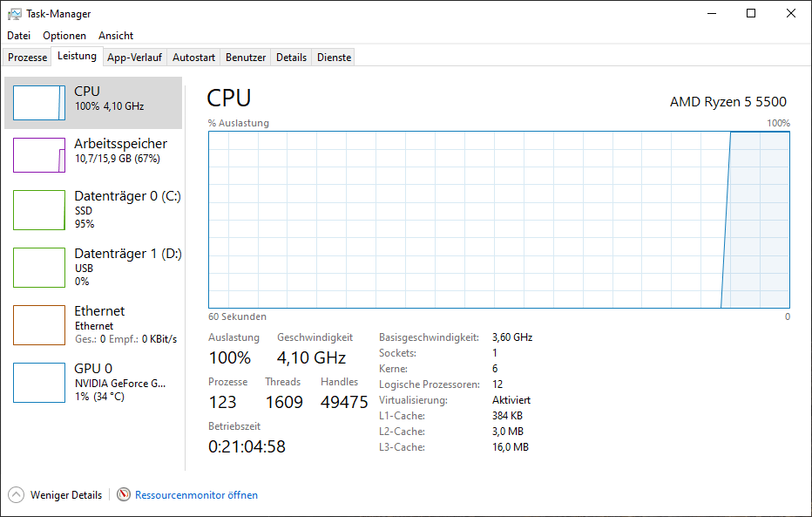Screen dimensions: 812x517
Task: Open the Datei menu
Action: coord(18,35)
